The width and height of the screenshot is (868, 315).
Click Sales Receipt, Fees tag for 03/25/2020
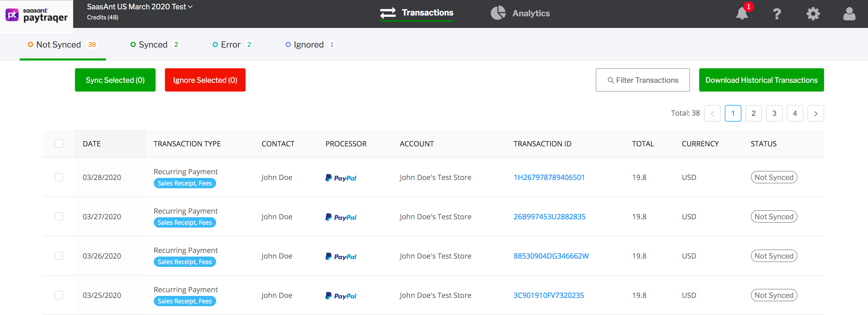pyautogui.click(x=185, y=301)
